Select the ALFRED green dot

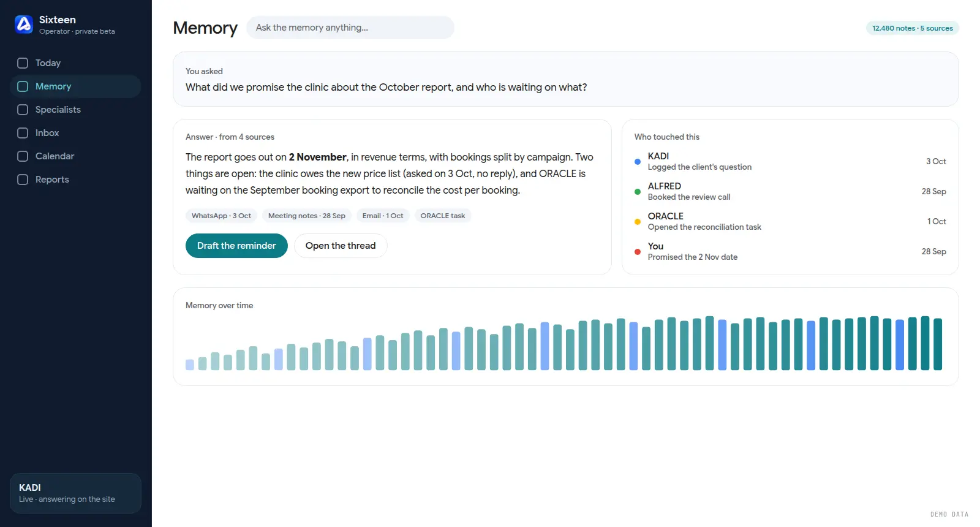point(638,192)
